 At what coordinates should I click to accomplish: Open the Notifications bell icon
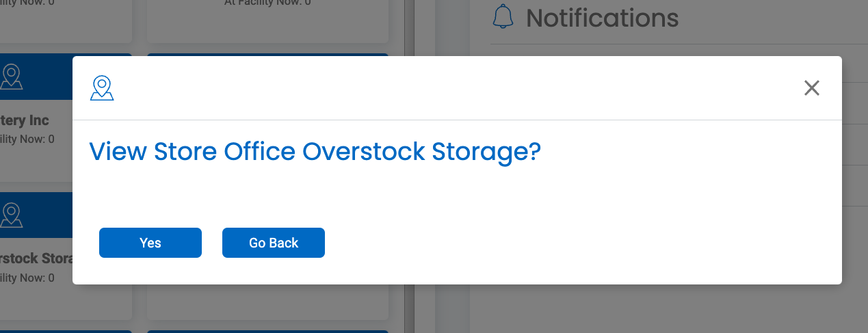[503, 17]
